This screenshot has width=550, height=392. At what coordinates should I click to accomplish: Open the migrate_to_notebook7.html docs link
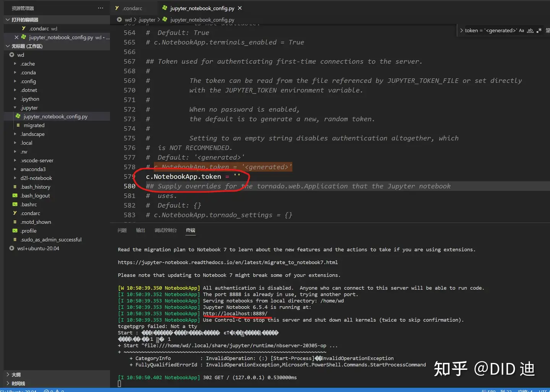(x=228, y=262)
